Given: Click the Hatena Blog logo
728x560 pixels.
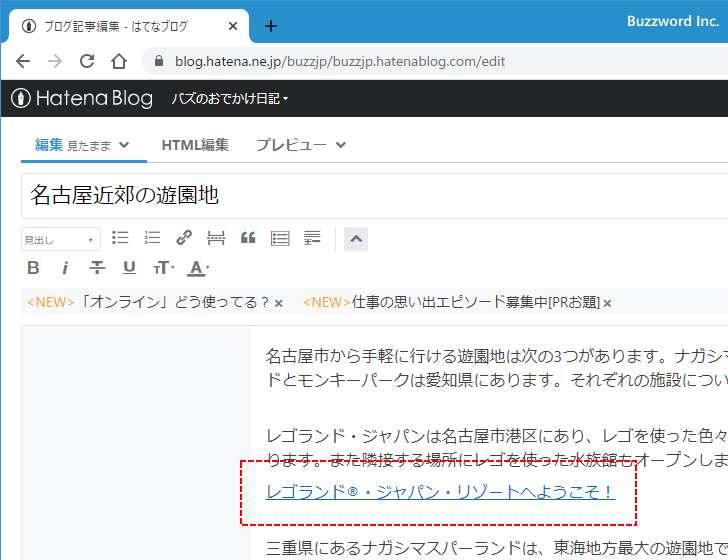Looking at the screenshot, I should coord(82,98).
